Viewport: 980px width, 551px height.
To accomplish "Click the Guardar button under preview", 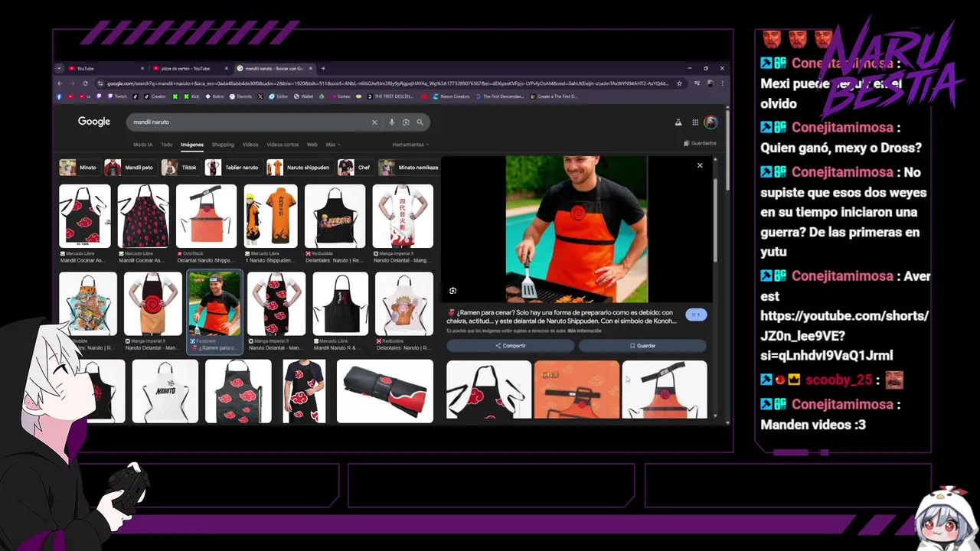I will pyautogui.click(x=642, y=346).
